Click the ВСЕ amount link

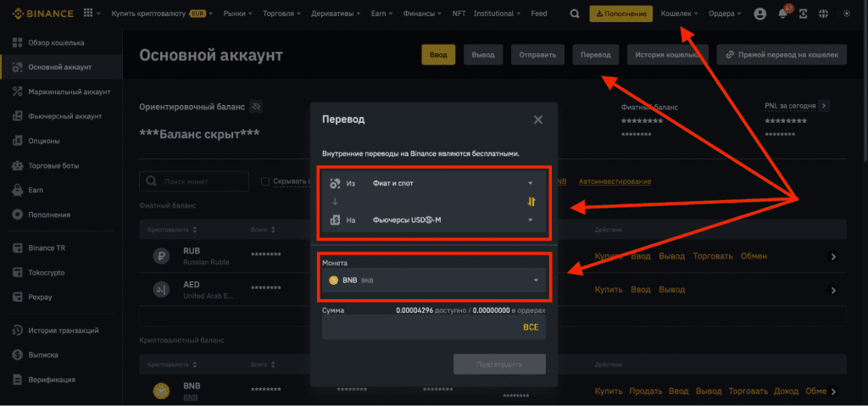point(531,327)
